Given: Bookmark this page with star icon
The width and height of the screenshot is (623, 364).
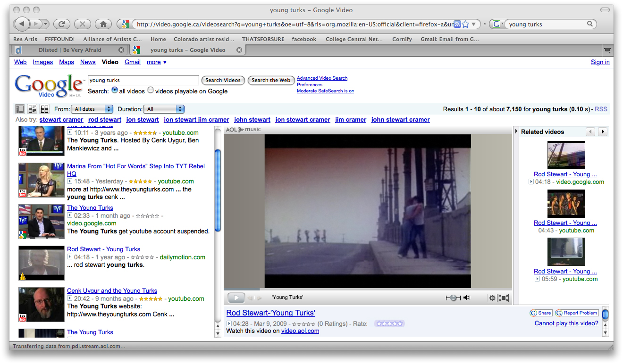Looking at the screenshot, I should tap(465, 24).
